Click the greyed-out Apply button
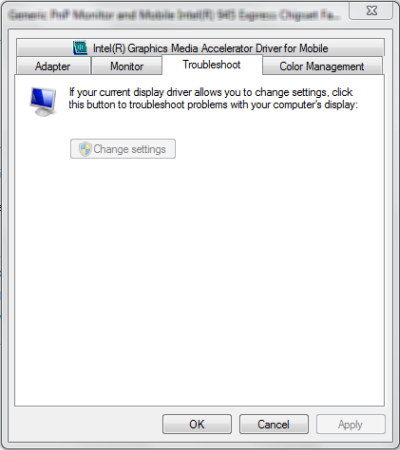Image resolution: width=400 pixels, height=450 pixels. click(x=351, y=424)
